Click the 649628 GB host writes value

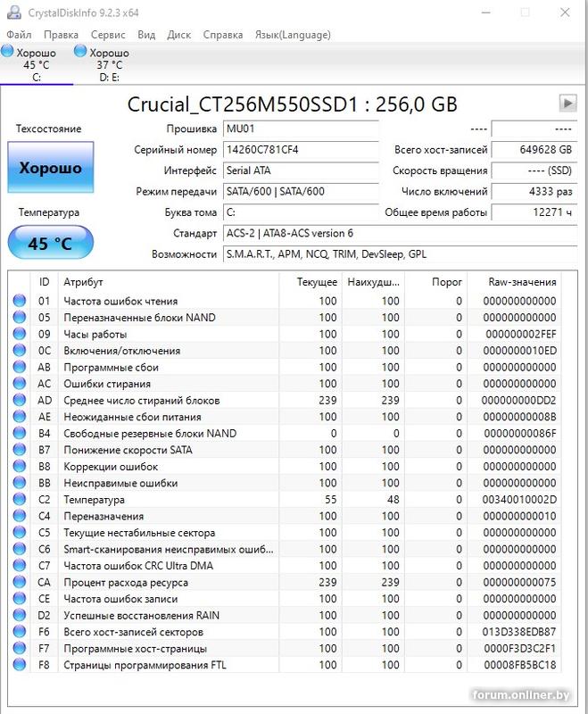click(x=534, y=150)
